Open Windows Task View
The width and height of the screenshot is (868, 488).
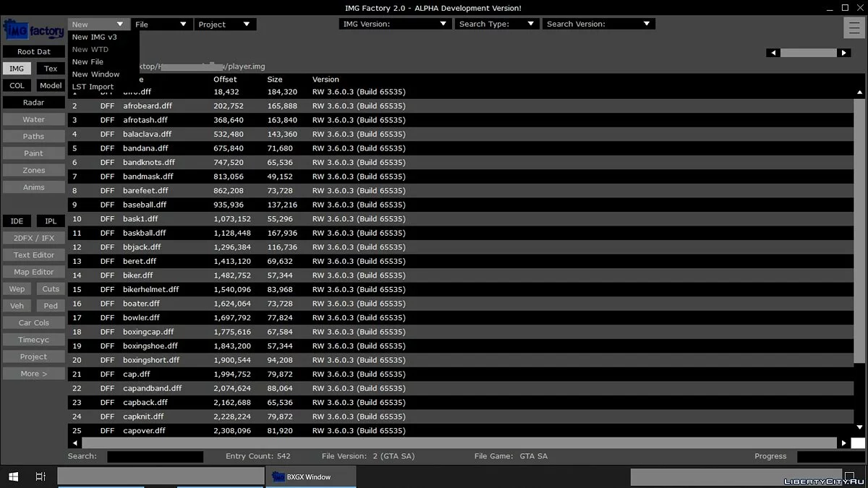coord(41,476)
